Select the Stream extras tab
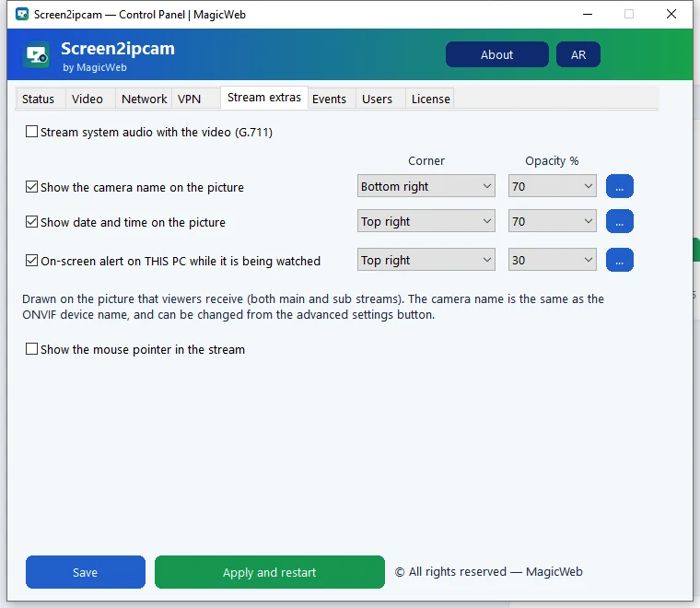 (264, 98)
